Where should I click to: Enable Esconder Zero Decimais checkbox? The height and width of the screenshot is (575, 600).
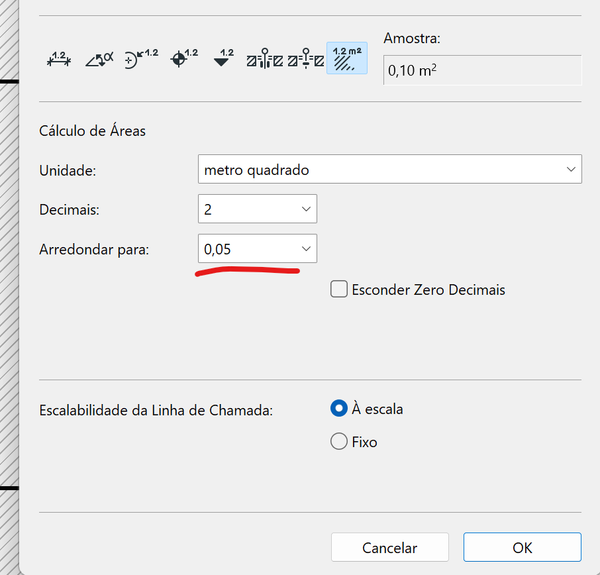tap(339, 290)
